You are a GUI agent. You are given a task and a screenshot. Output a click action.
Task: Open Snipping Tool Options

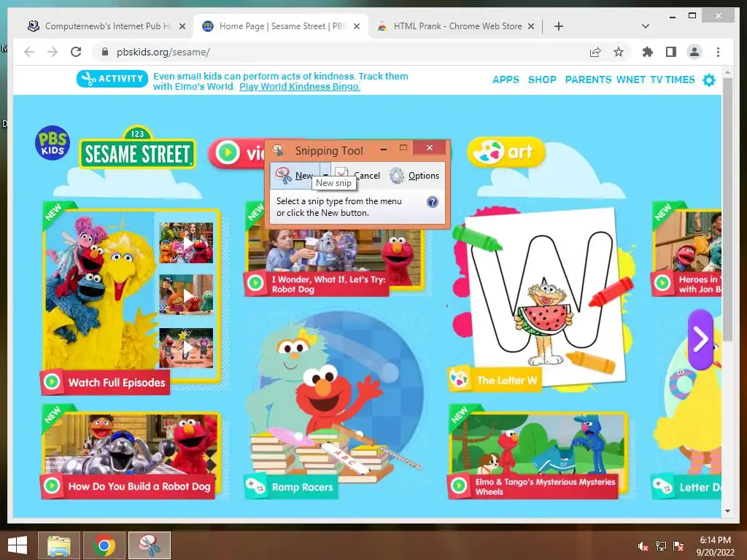[414, 175]
